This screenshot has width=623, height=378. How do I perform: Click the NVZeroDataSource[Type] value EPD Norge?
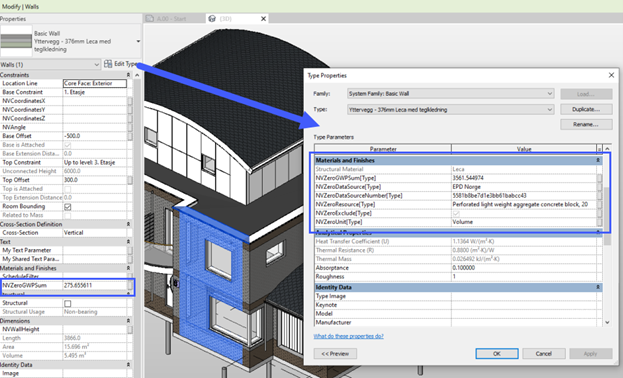point(524,187)
